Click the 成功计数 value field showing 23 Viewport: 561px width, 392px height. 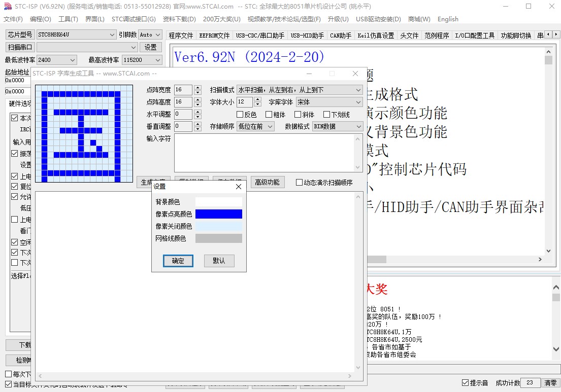coord(530,383)
